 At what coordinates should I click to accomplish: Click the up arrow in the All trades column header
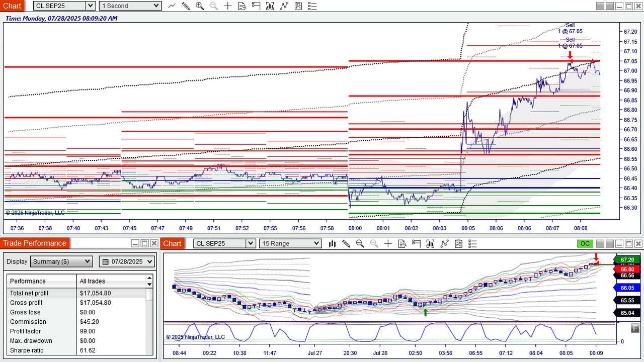(x=149, y=278)
